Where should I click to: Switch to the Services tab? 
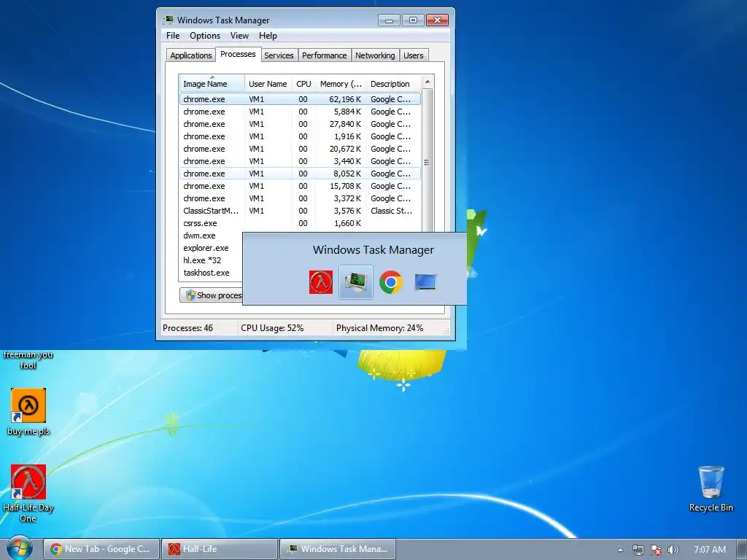click(x=279, y=55)
